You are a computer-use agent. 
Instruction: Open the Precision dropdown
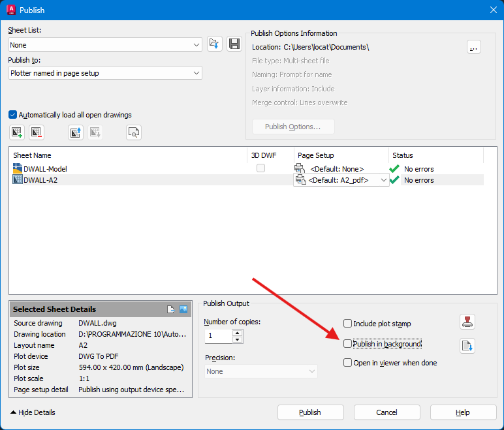tap(261, 371)
